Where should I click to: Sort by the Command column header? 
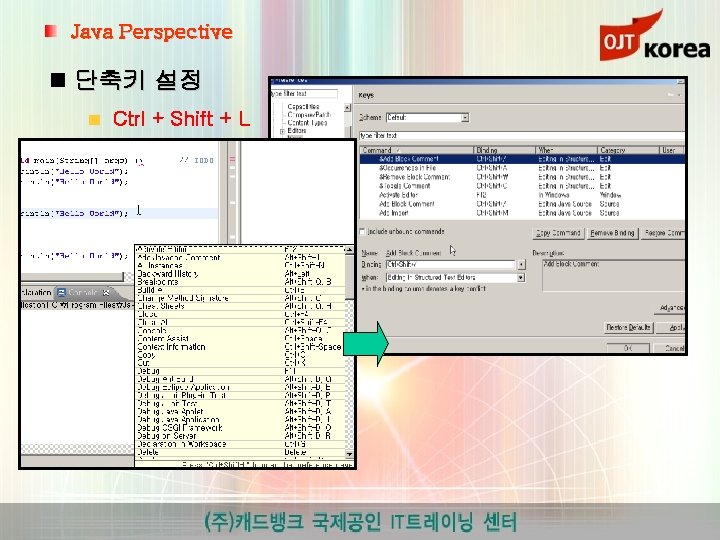pos(416,150)
